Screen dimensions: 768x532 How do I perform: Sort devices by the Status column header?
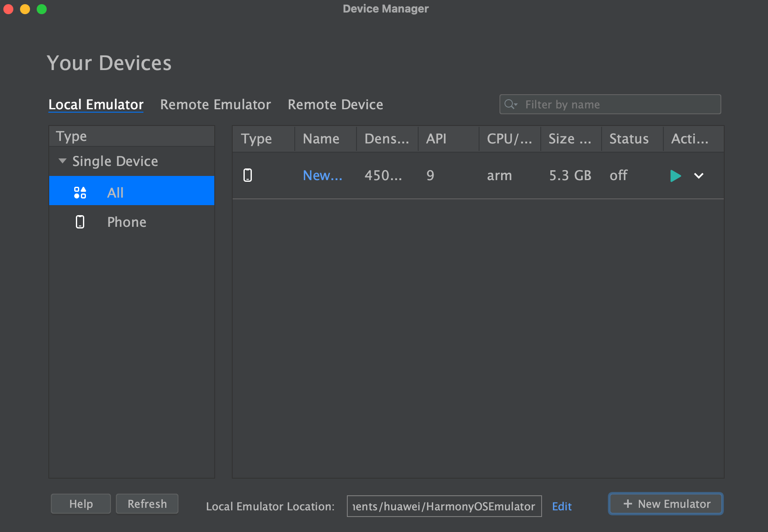[629, 139]
